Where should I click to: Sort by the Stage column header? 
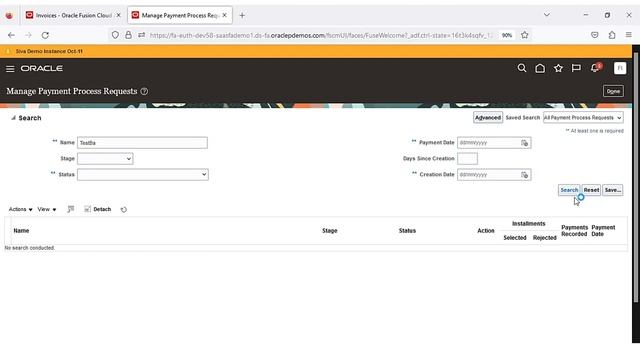[329, 231]
